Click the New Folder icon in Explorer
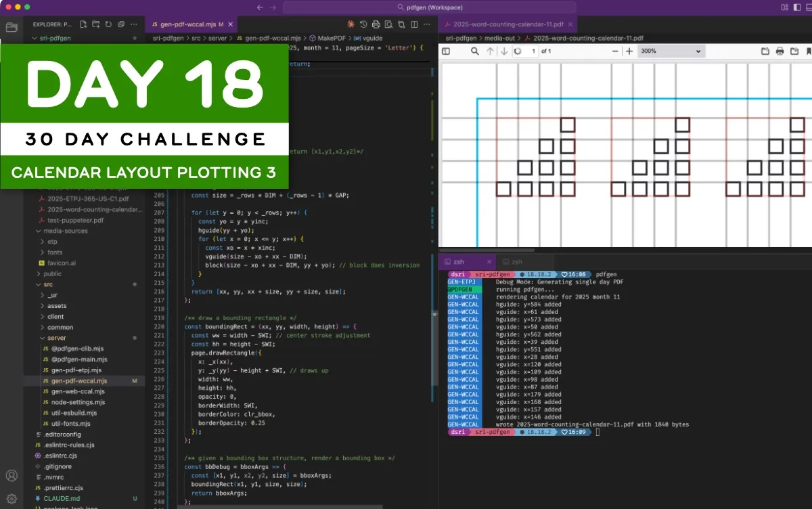812x509 pixels. point(97,24)
